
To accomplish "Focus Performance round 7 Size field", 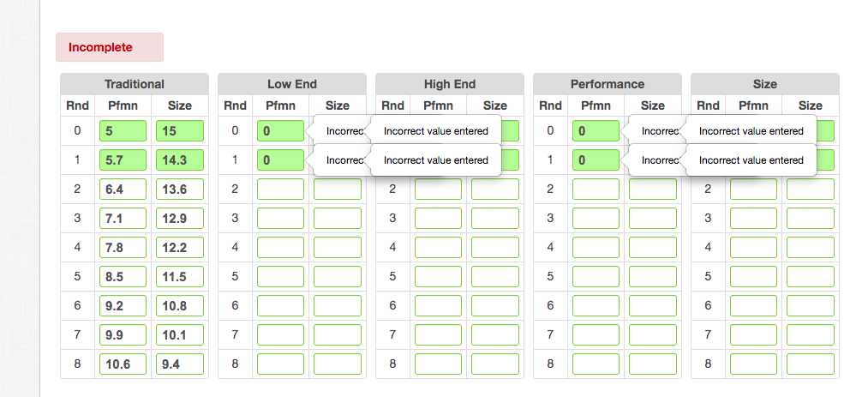I will pyautogui.click(x=653, y=334).
